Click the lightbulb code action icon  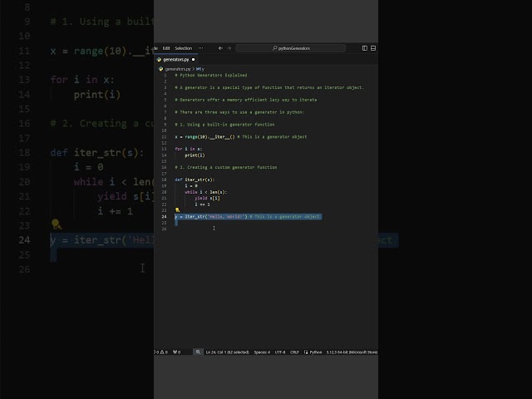pyautogui.click(x=177, y=210)
